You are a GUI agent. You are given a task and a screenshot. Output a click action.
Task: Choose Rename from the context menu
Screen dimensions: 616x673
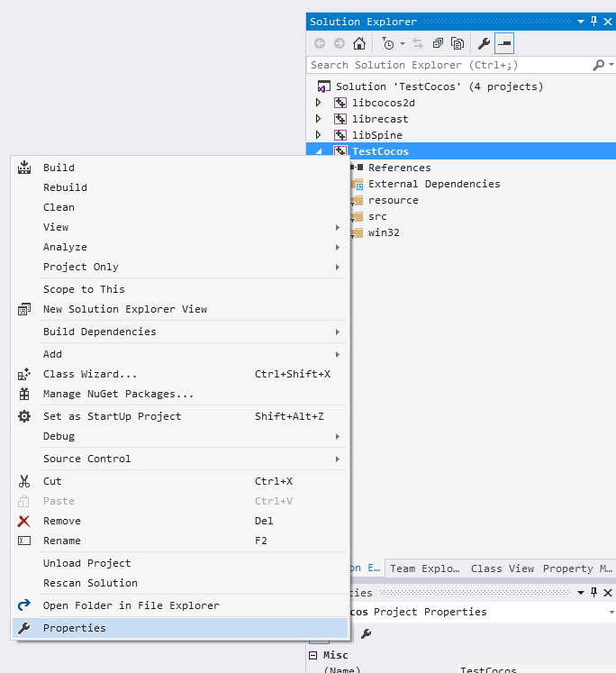(180, 541)
